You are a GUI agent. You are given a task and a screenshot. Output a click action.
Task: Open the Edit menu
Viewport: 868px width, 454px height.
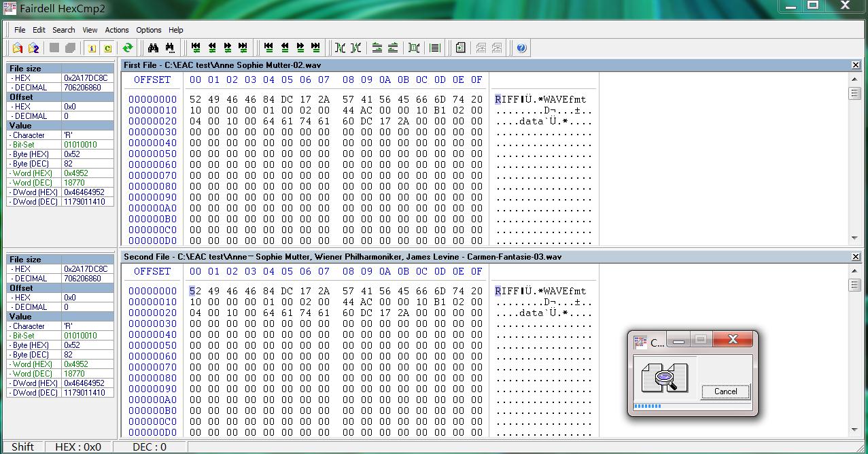[39, 30]
